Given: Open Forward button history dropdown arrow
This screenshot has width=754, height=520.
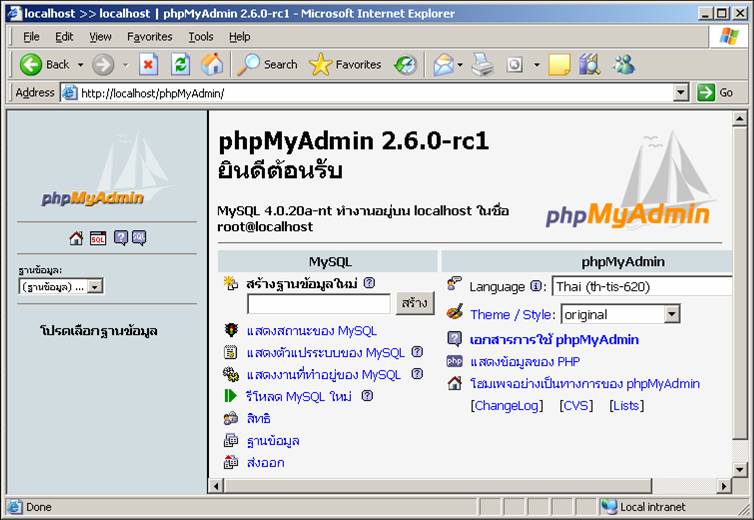Looking at the screenshot, I should click(126, 64).
